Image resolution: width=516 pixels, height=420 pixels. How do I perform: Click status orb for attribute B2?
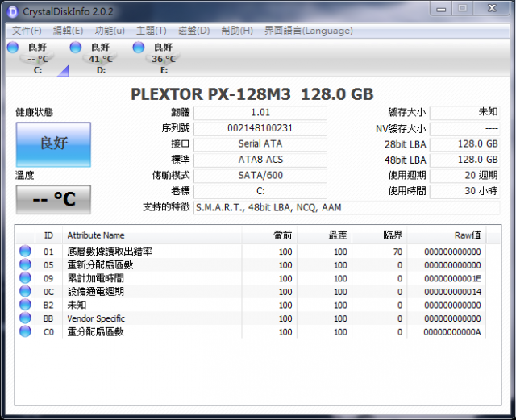(x=25, y=305)
